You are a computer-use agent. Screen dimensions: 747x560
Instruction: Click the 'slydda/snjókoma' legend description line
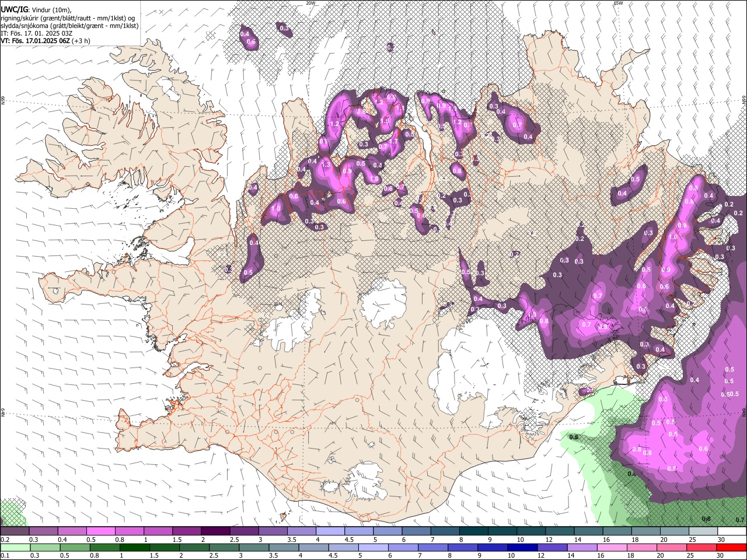[x=69, y=26]
